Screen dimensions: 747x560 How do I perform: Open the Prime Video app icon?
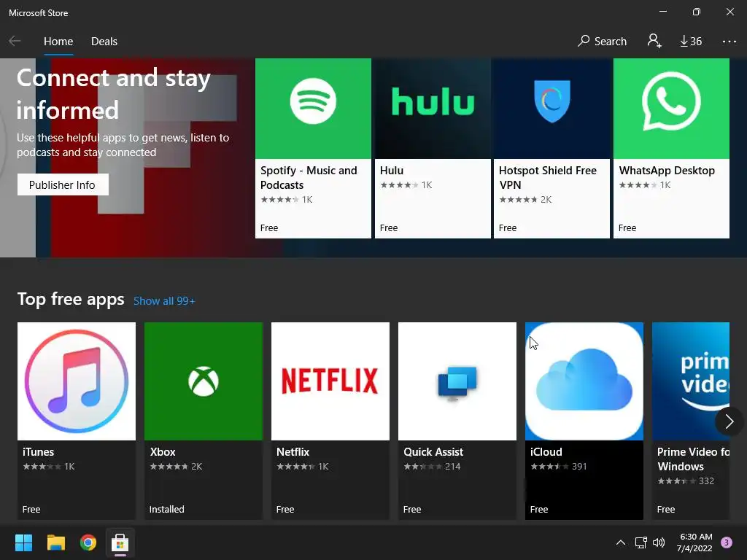pos(691,381)
